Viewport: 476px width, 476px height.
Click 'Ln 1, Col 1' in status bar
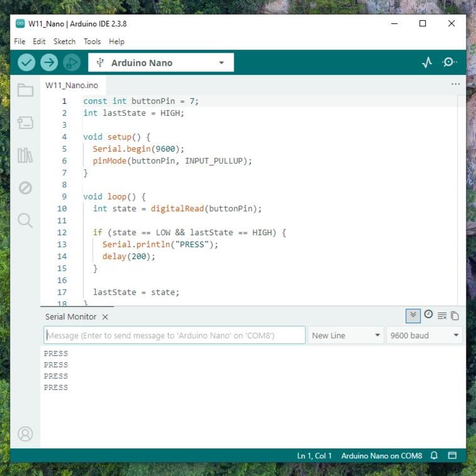tap(314, 456)
